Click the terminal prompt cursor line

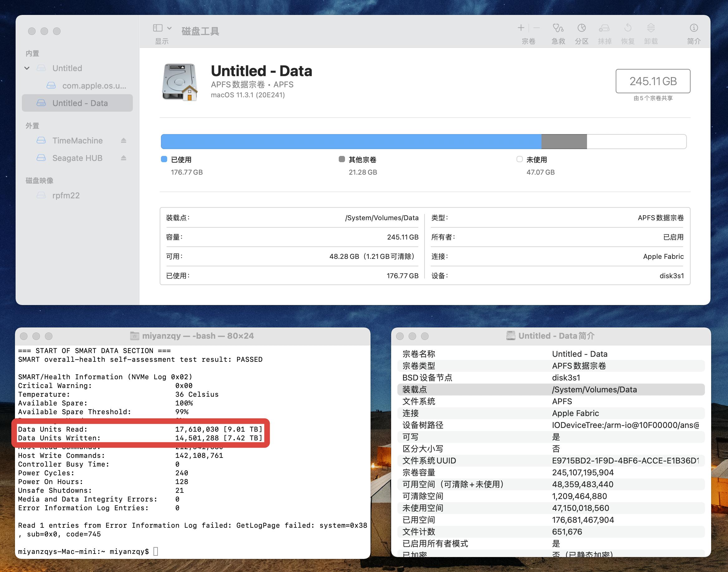[x=155, y=551]
